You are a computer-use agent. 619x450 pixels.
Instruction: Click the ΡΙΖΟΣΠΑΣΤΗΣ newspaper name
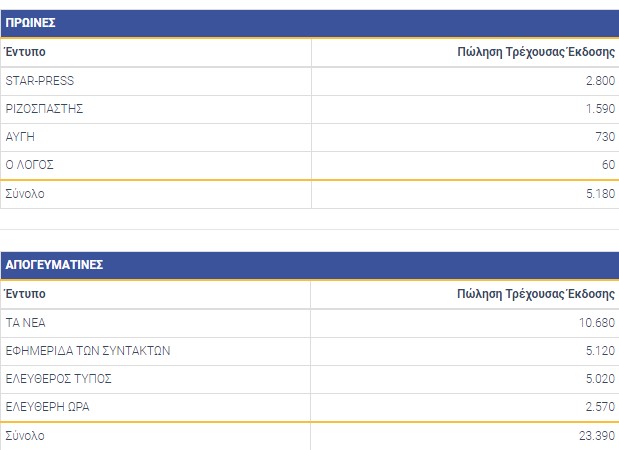43,109
